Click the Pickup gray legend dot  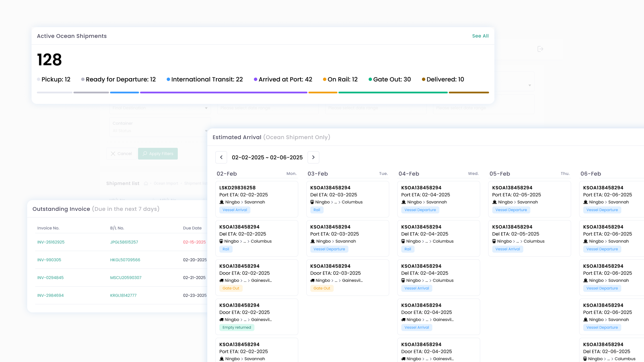[39, 79]
